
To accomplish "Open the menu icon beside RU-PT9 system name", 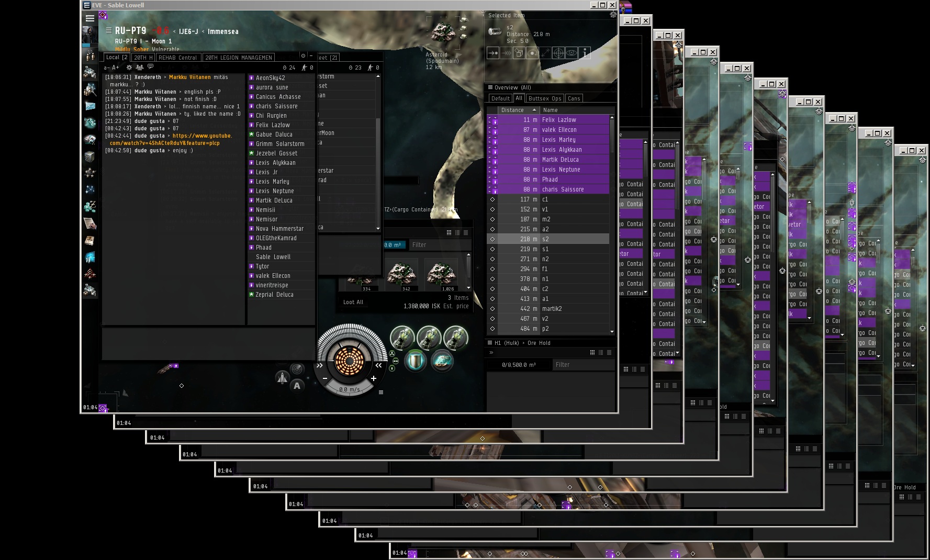I will tap(109, 30).
